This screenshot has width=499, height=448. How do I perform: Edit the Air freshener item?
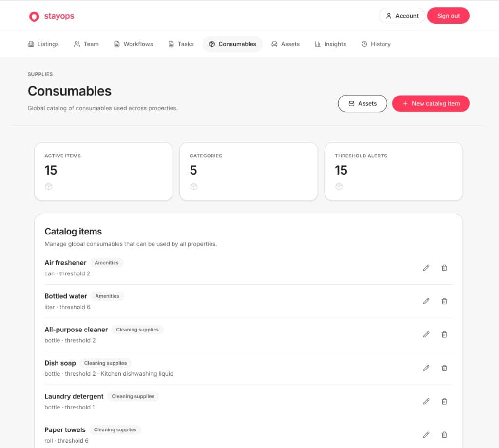pos(426,268)
